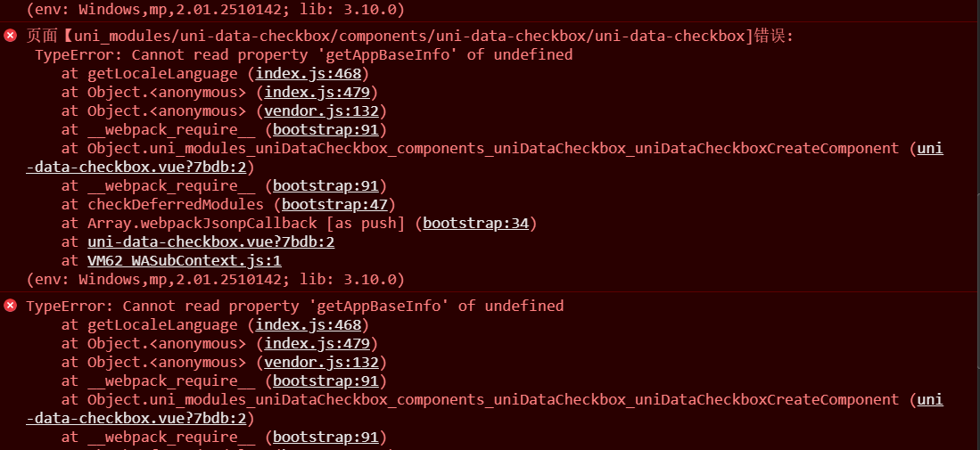Open bootstrap:91 link below second vendor.js:132

[x=326, y=380]
